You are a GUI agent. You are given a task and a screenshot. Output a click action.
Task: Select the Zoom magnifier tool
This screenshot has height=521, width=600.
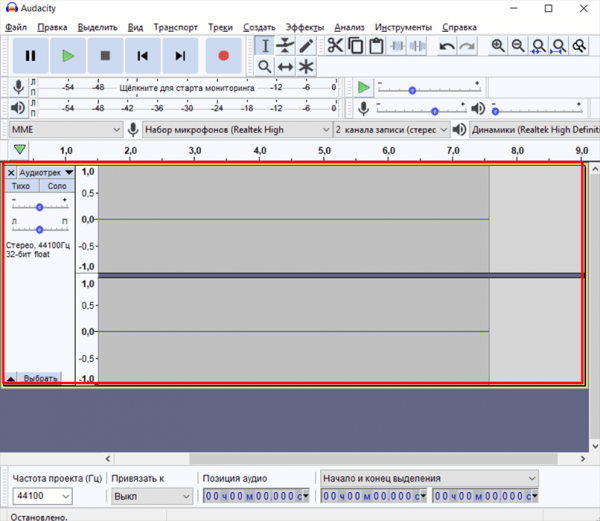point(265,67)
